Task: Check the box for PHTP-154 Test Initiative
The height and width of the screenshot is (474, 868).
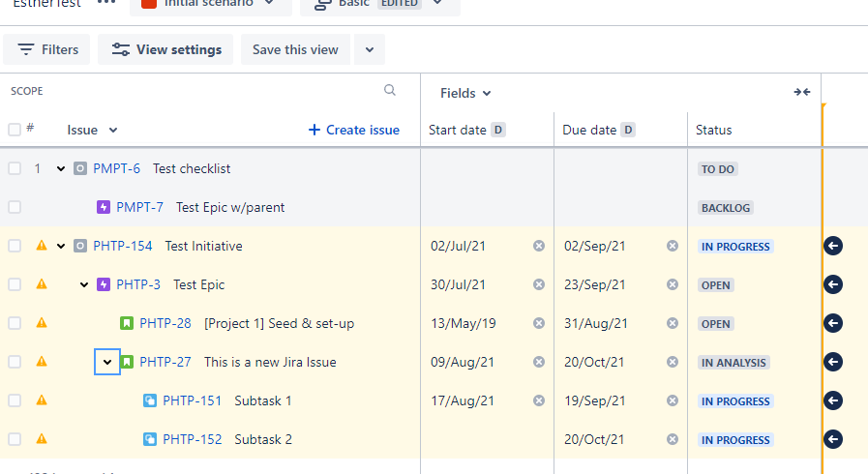Action: click(x=15, y=246)
